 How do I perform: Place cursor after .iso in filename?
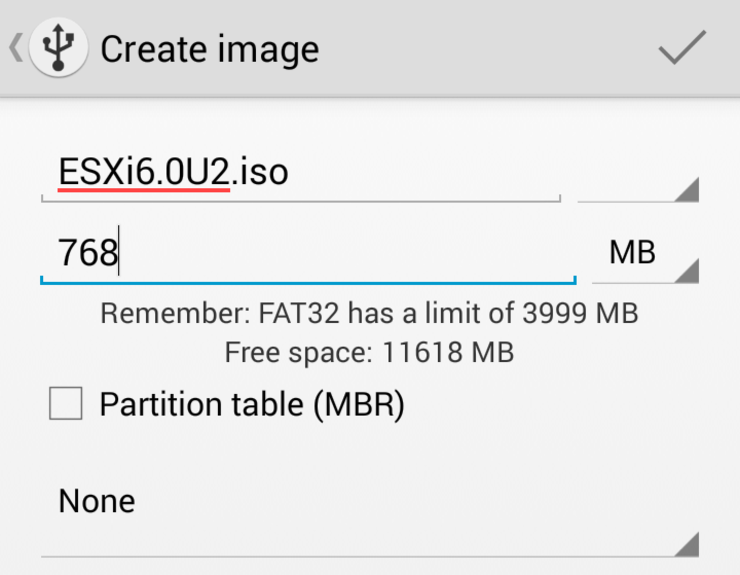289,172
